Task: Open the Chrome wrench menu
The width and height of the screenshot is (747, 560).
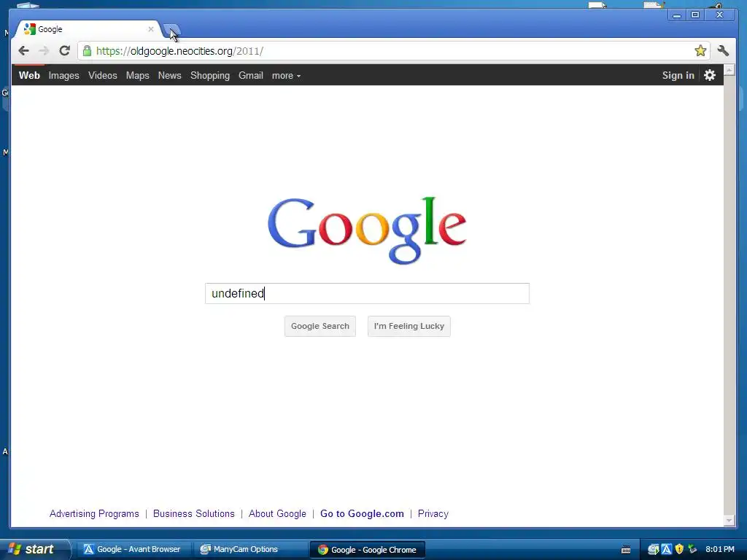Action: click(x=723, y=50)
